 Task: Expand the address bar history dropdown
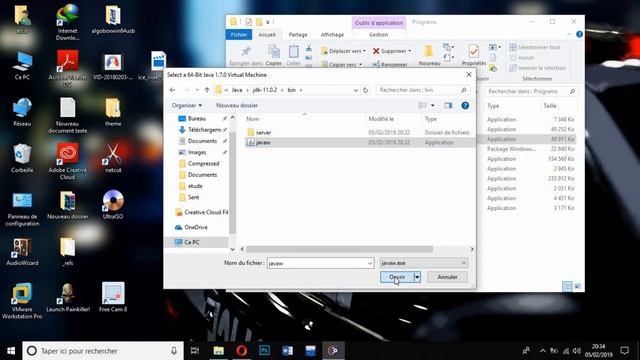tap(356, 90)
